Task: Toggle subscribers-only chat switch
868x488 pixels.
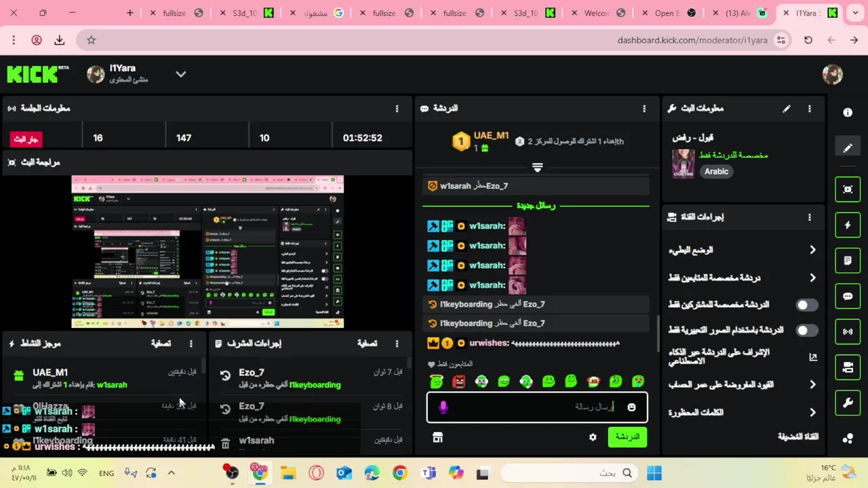Action: pyautogui.click(x=806, y=305)
